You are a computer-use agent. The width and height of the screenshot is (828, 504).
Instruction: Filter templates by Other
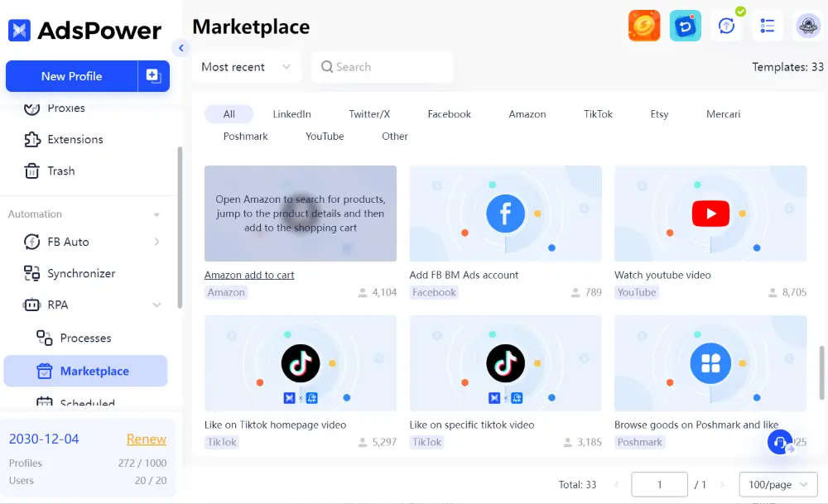[x=395, y=137]
